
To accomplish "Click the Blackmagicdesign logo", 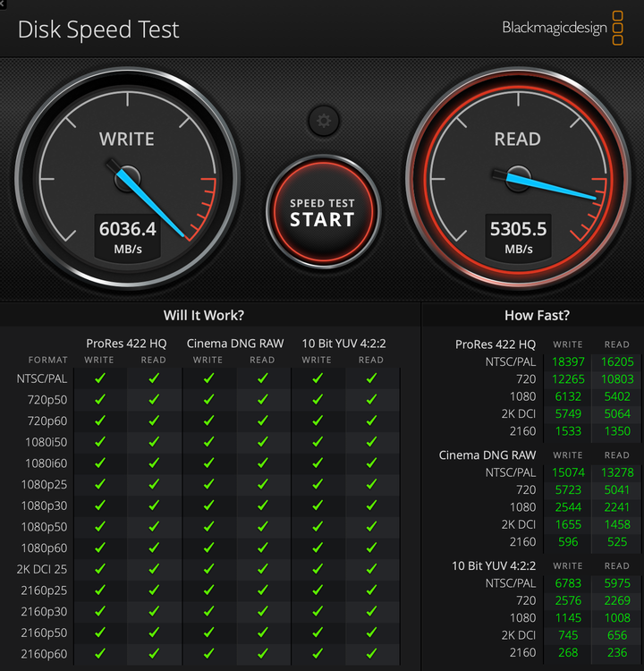I will [563, 28].
